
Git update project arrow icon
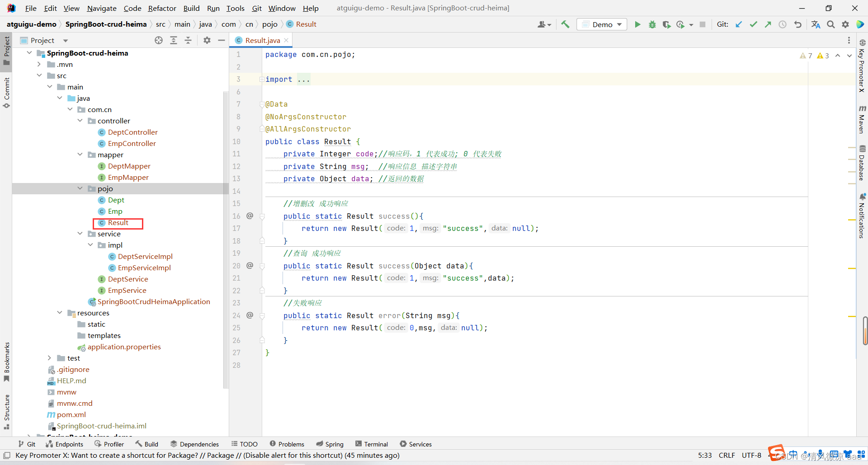(739, 24)
